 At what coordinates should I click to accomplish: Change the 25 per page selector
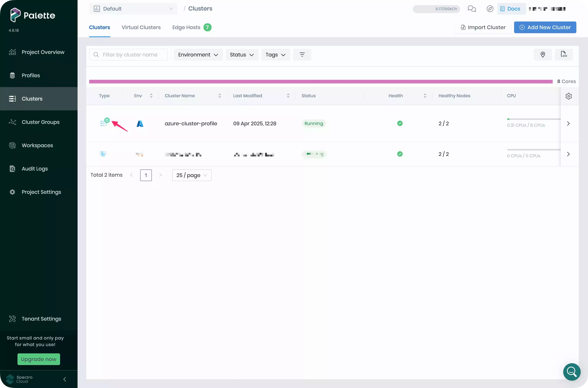[x=192, y=175]
